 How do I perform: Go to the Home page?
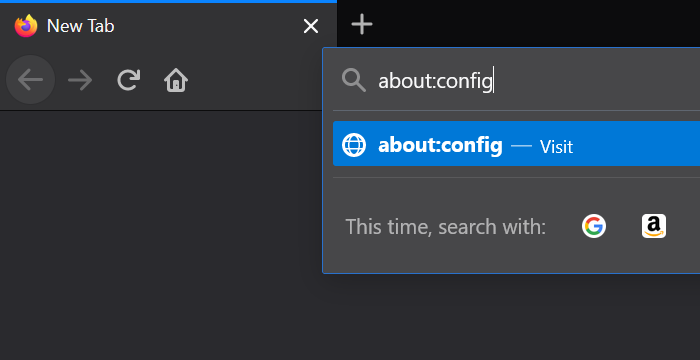(176, 80)
